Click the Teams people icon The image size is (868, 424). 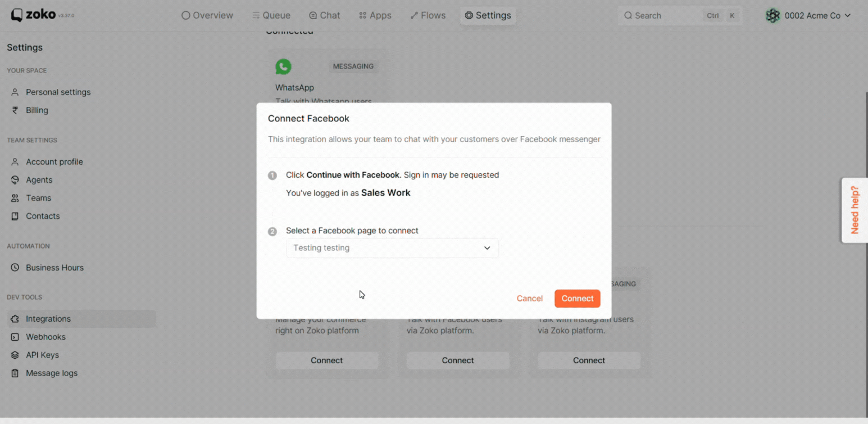15,198
